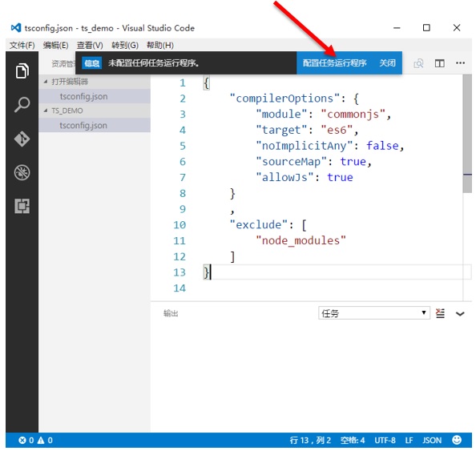This screenshot has width=476, height=451.
Task: Click the split editor icon
Action: point(440,63)
